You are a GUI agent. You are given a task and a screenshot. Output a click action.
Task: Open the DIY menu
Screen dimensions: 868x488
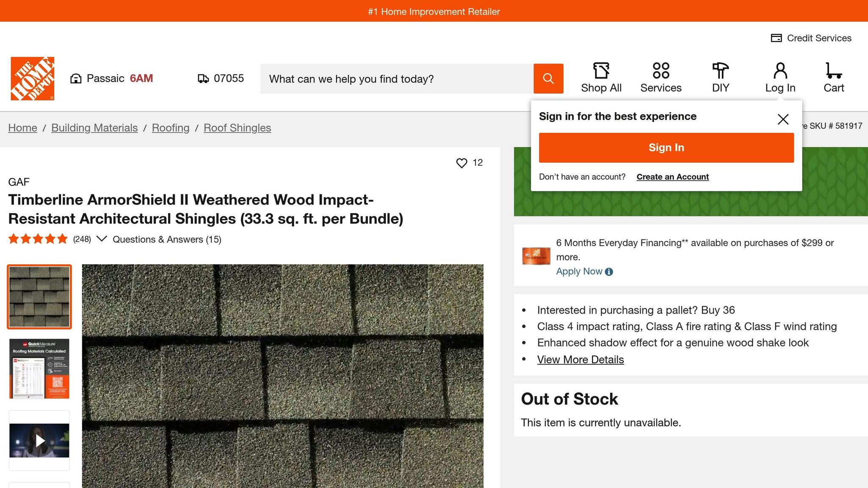[721, 78]
